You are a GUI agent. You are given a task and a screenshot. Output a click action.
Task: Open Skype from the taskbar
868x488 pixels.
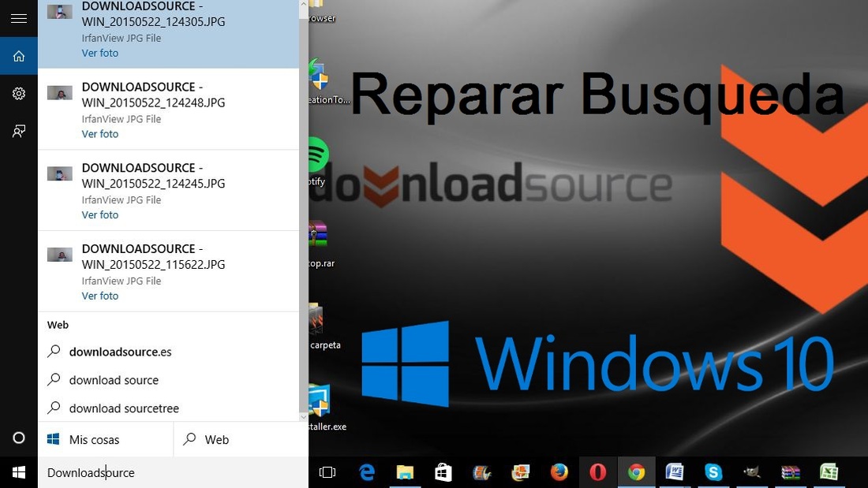click(x=713, y=472)
